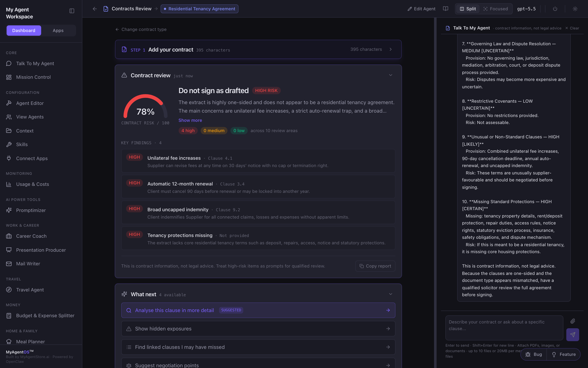Open Broad uncapped indemnity finding
588x368 pixels.
[x=258, y=213]
